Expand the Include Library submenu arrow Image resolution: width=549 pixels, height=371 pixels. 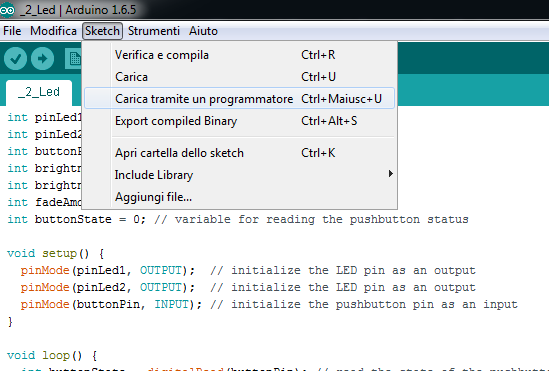pos(390,174)
